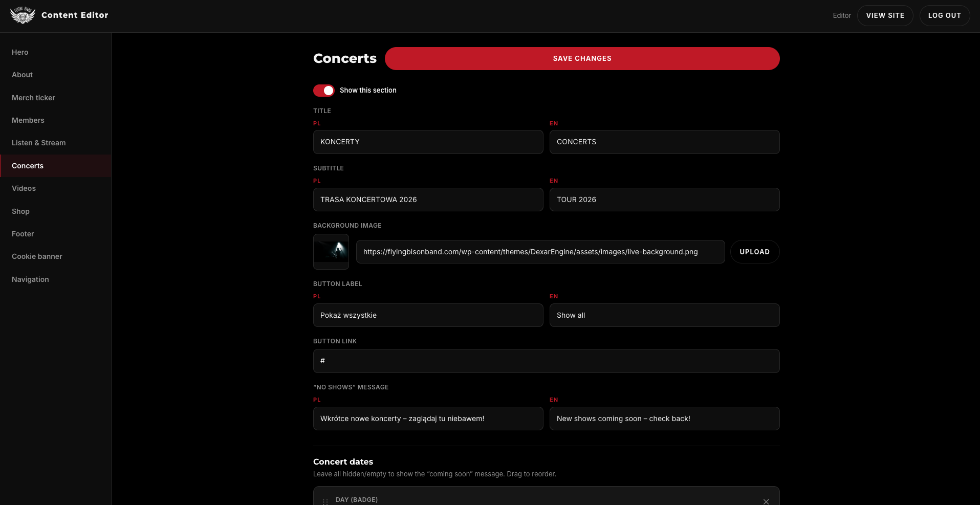980x505 pixels.
Task: Remove the concert date card with X
Action: [x=766, y=501]
